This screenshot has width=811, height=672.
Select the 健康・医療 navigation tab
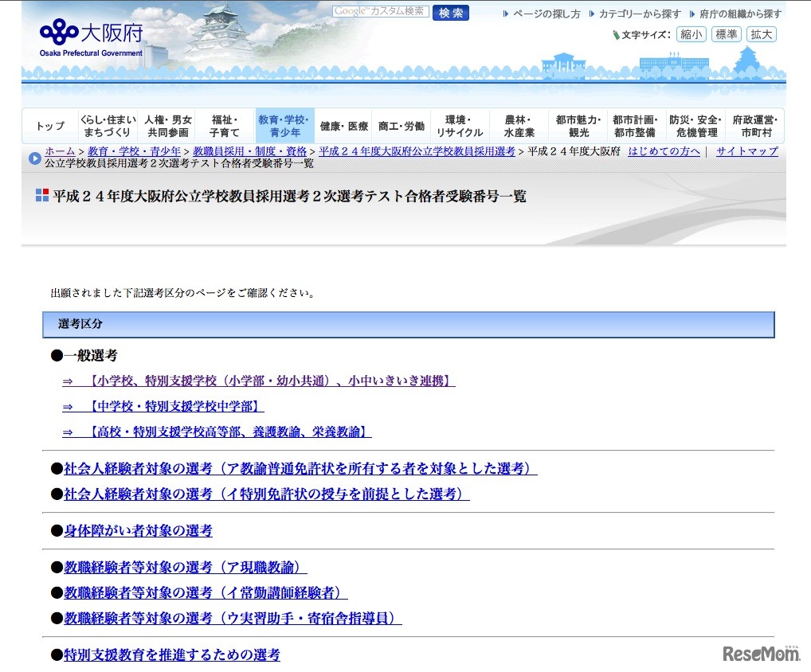tap(344, 127)
